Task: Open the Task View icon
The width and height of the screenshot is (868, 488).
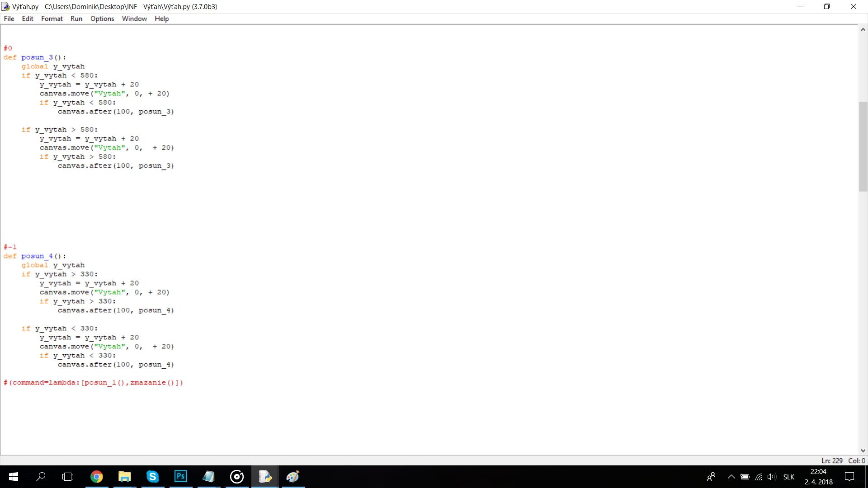Action: tap(68, 477)
